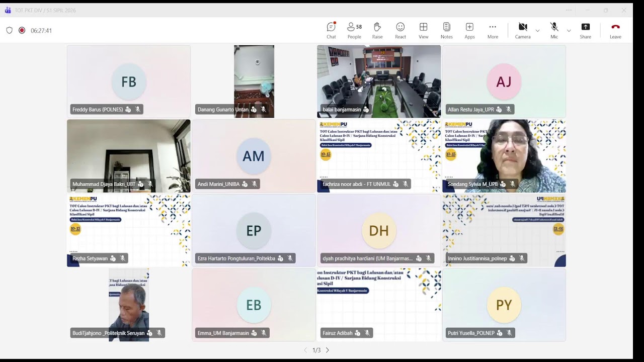Open the More options menu
This screenshot has width=644, height=362.
(493, 30)
